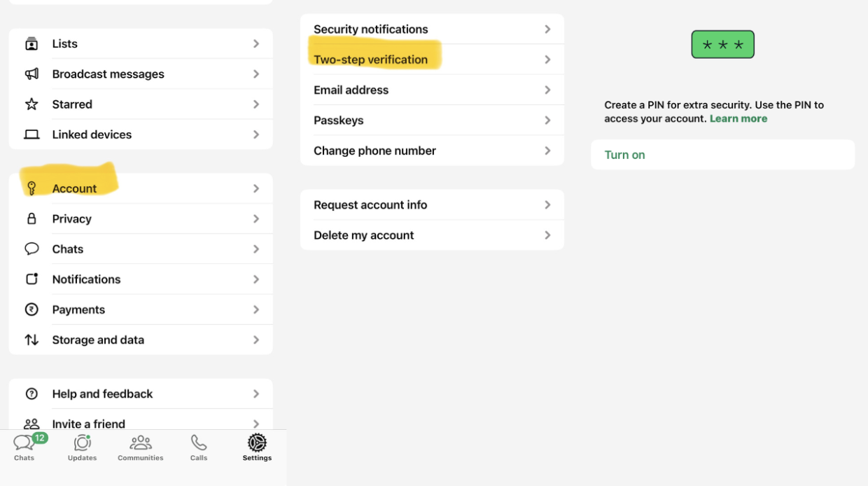This screenshot has width=868, height=486.
Task: Click the Broadcast messages megaphone icon
Action: pyautogui.click(x=31, y=74)
